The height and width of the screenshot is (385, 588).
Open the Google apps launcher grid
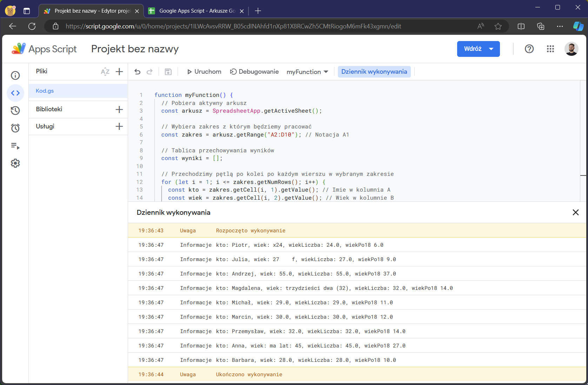550,49
